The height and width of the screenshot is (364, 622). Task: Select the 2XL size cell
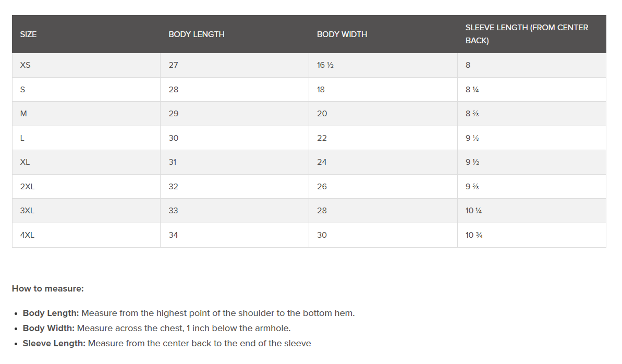(27, 187)
